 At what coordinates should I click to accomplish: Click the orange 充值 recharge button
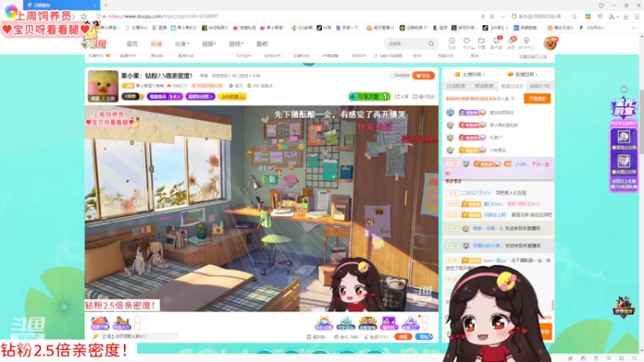pyautogui.click(x=403, y=336)
